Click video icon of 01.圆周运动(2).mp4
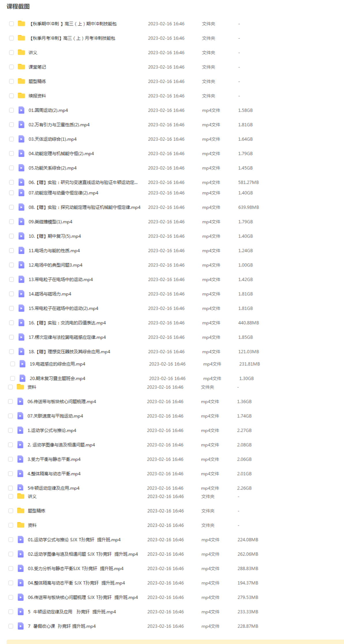The image size is (344, 644). 21,110
